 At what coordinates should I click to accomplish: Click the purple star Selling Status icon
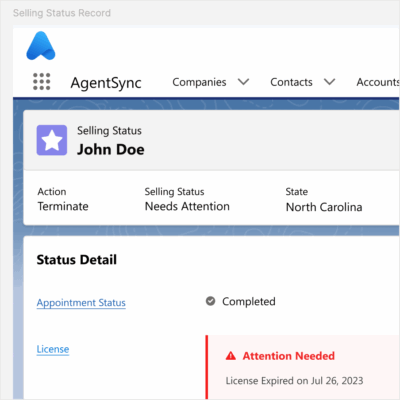pyautogui.click(x=52, y=140)
